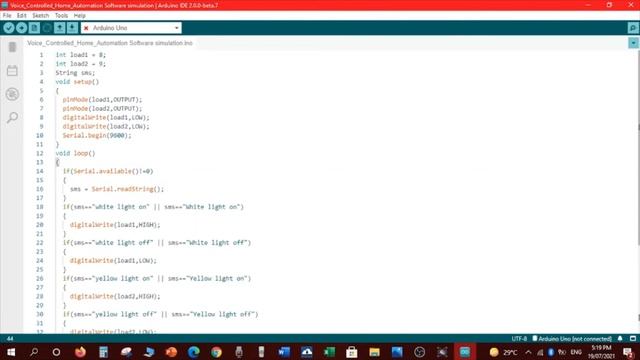Launch Firefox from the taskbar
The height and width of the screenshot is (360, 640).
80,352
